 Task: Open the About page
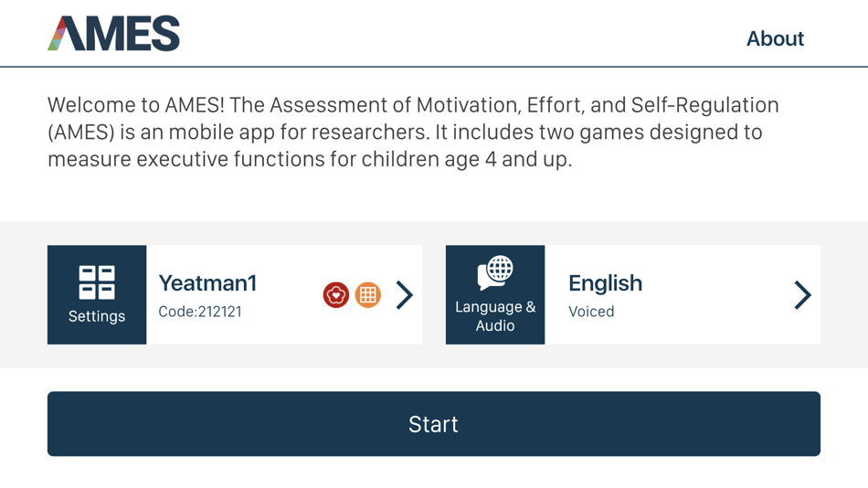click(775, 38)
